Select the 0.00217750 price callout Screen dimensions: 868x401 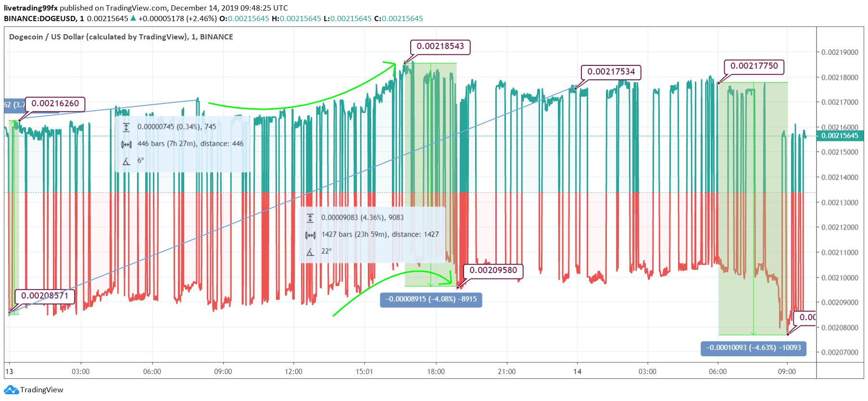[x=754, y=66]
